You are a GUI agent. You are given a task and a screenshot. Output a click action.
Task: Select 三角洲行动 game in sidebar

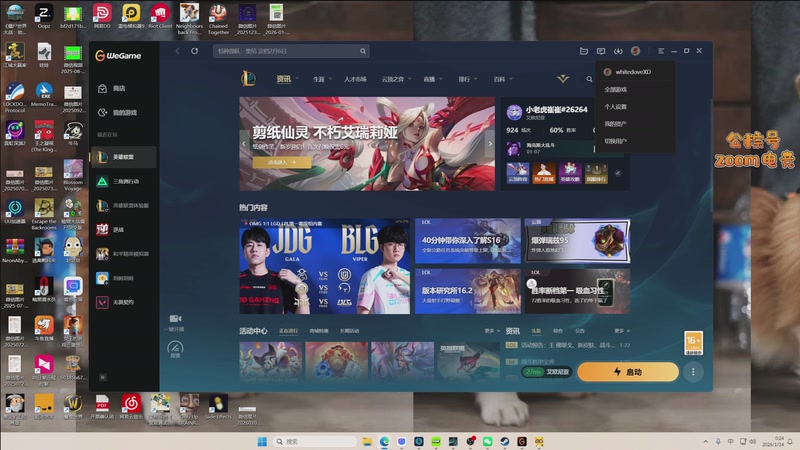coord(123,181)
